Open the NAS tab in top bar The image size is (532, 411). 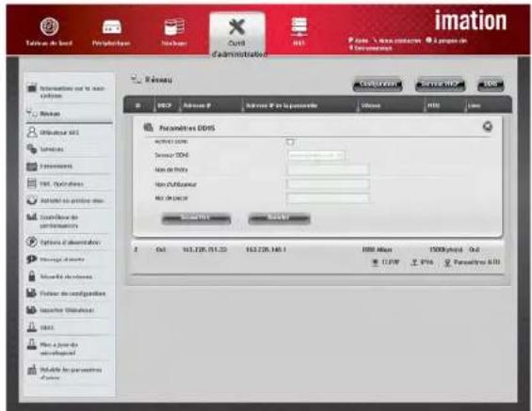pyautogui.click(x=298, y=31)
